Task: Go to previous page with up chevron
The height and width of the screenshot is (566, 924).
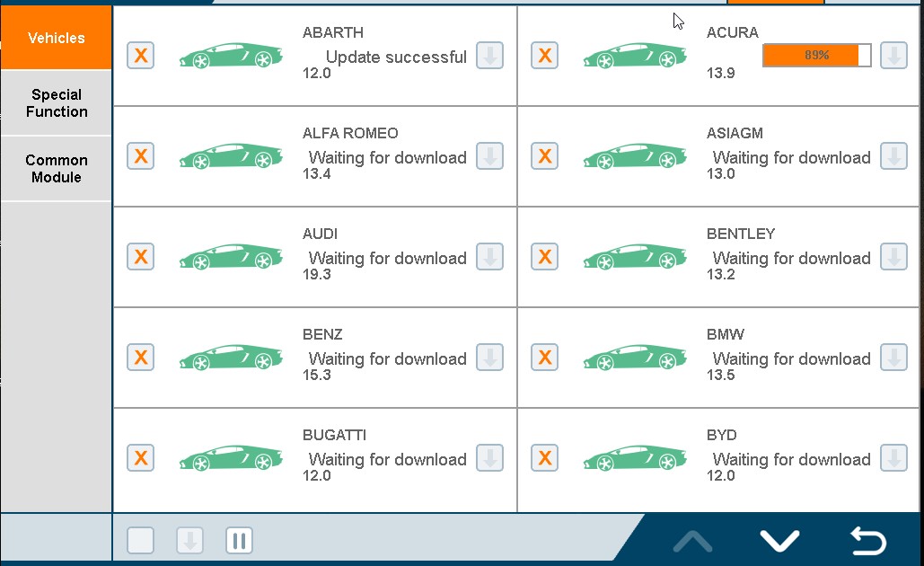Action: (x=692, y=541)
